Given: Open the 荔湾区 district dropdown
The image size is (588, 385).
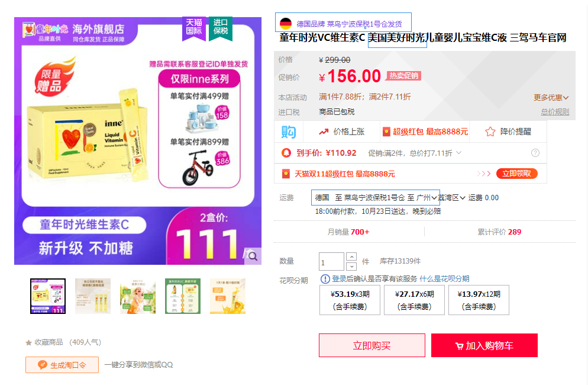Looking at the screenshot, I should (452, 198).
